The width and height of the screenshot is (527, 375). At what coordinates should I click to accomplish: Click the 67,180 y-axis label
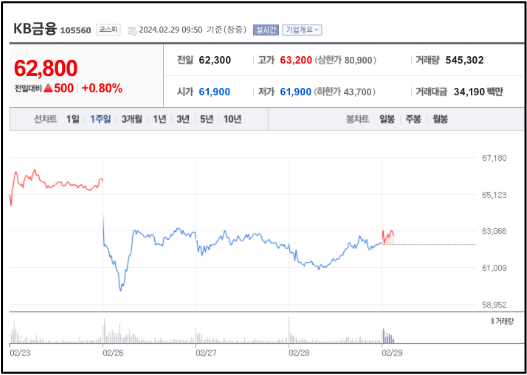click(494, 158)
